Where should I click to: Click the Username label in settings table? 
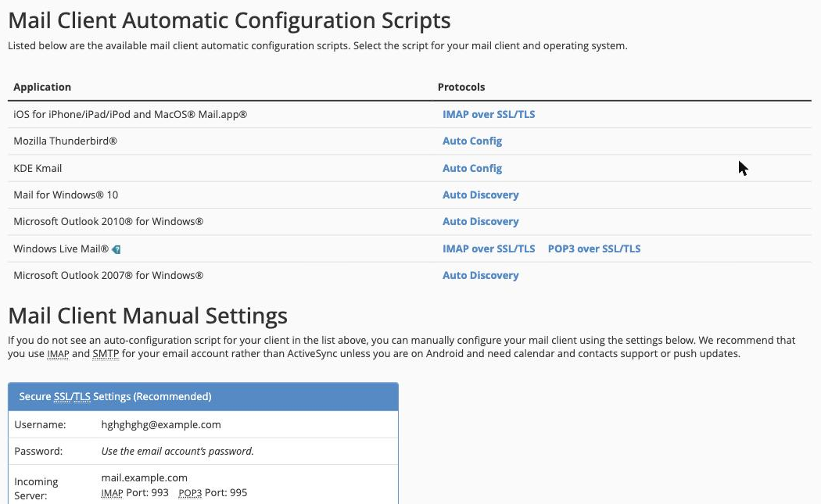click(41, 424)
